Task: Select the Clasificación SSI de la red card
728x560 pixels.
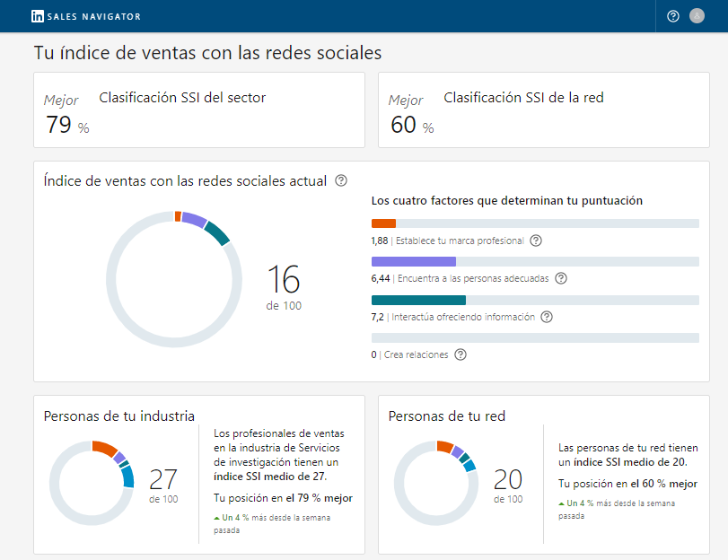Action: 543,109
